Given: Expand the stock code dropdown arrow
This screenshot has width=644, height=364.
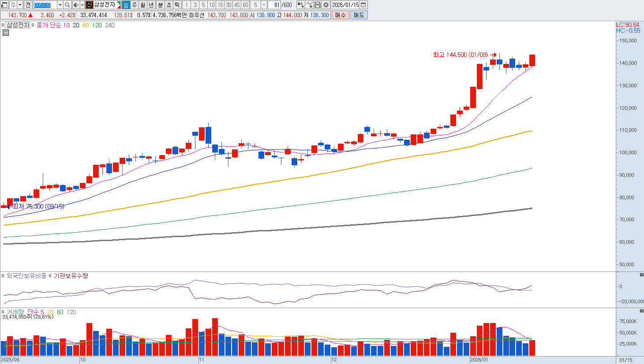Looking at the screenshot, I should (60, 5).
